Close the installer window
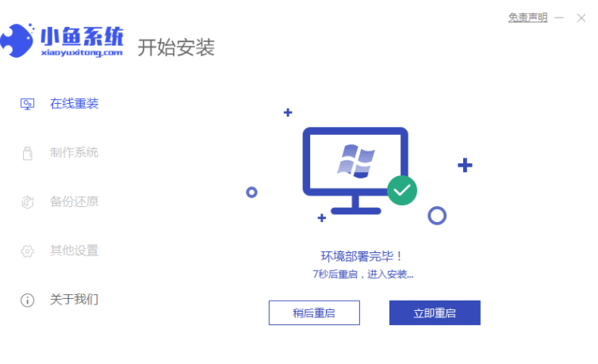 click(x=581, y=18)
